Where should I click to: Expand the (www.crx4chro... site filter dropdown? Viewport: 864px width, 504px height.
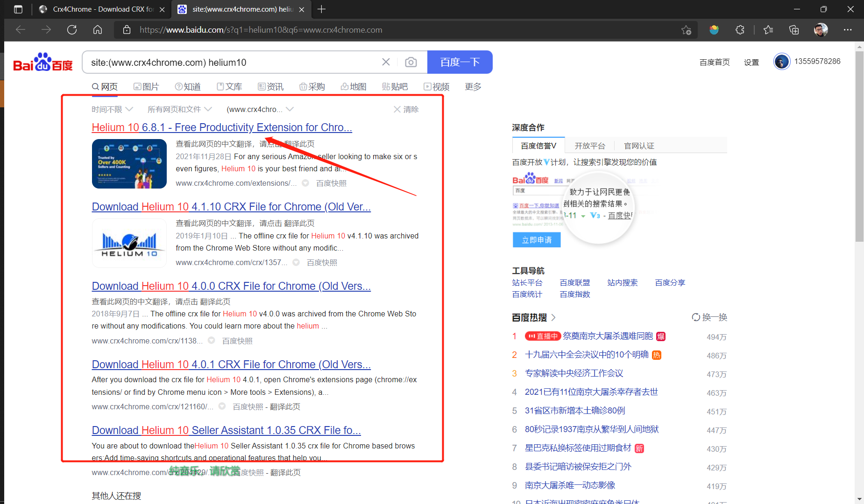click(260, 109)
